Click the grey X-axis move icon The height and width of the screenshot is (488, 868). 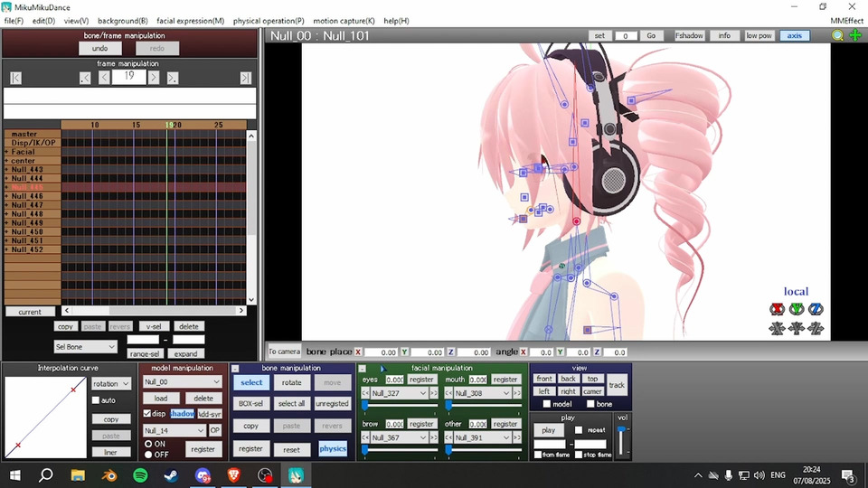[x=778, y=329]
